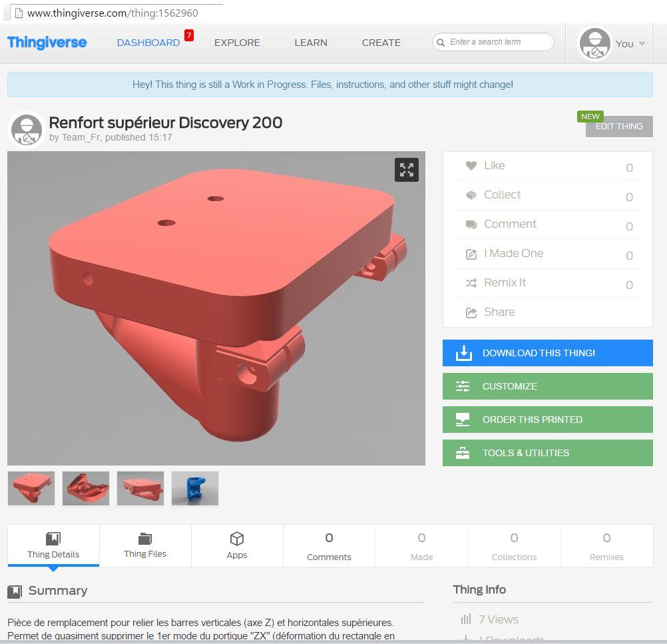Viewport: 667px width, 644px height.
Task: Open the Create menu
Action: pyautogui.click(x=381, y=43)
